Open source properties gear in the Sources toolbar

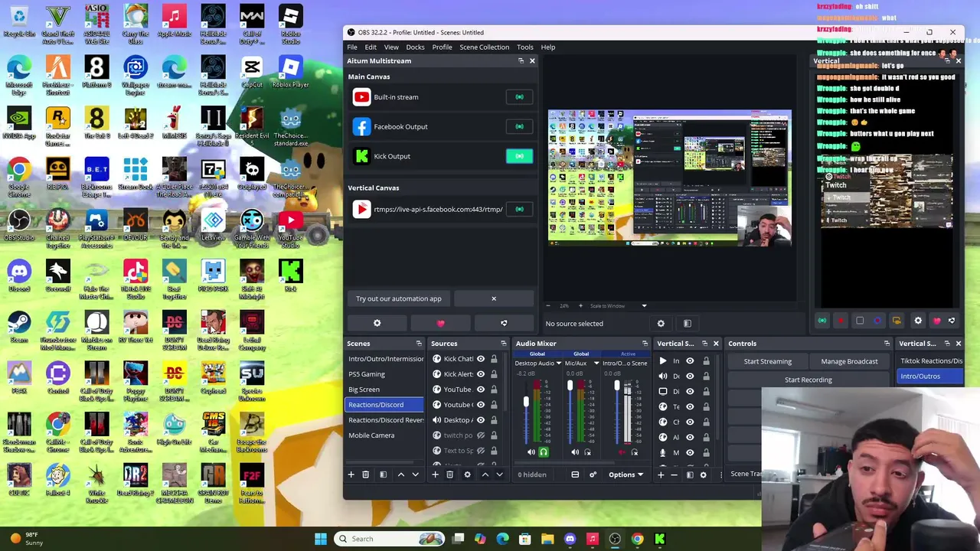(467, 474)
